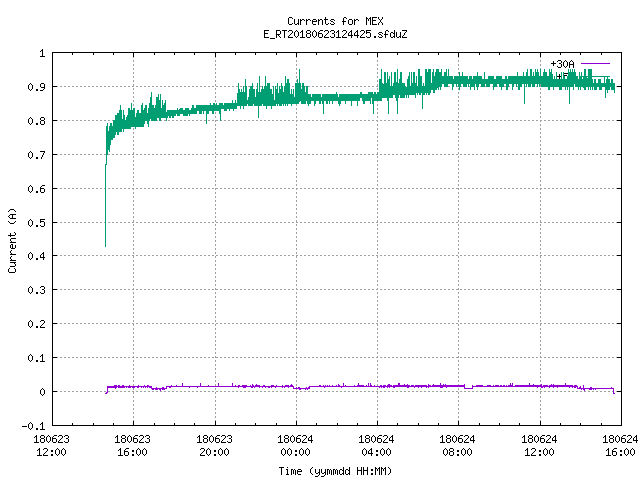Viewport: 640px width, 480px height.
Task: Click the x-axis tick label "180624 04:00"
Action: point(376,446)
